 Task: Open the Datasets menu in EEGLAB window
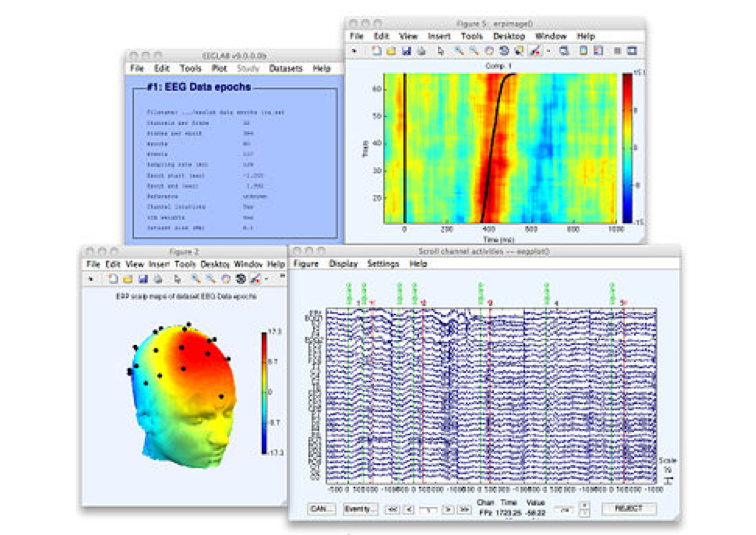286,68
